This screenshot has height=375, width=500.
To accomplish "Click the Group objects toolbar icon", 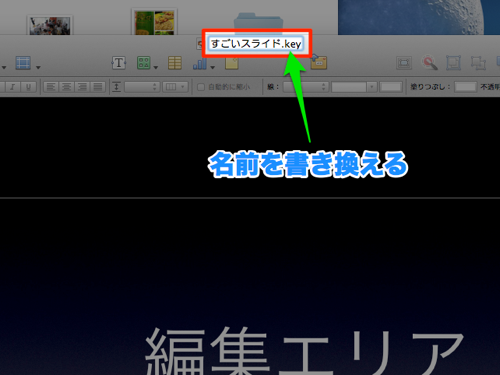I will [454, 63].
